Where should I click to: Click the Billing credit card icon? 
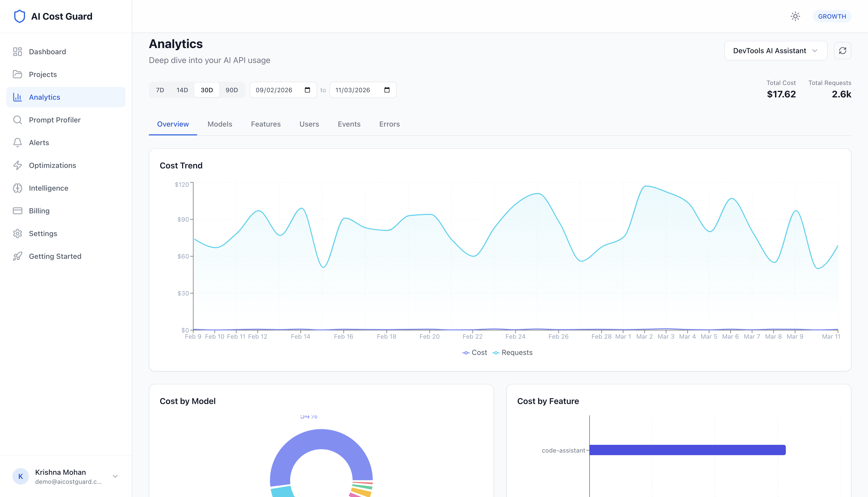click(x=17, y=211)
